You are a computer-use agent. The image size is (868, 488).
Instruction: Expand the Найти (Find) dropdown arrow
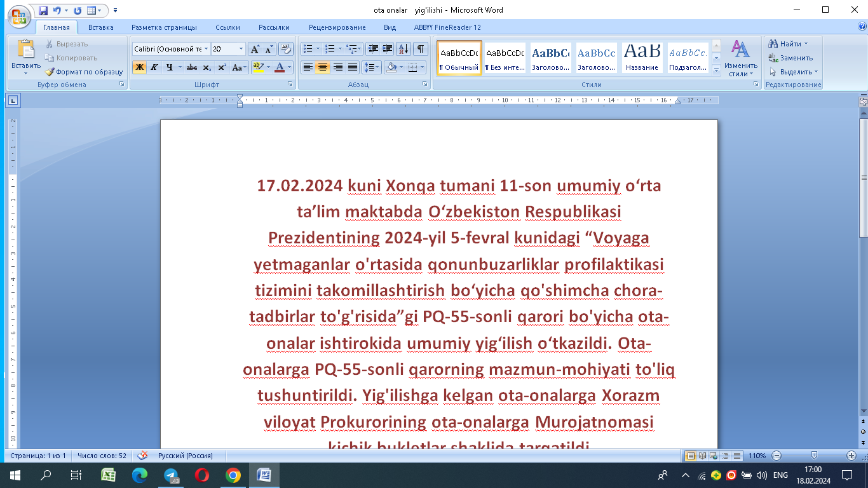tap(806, 44)
